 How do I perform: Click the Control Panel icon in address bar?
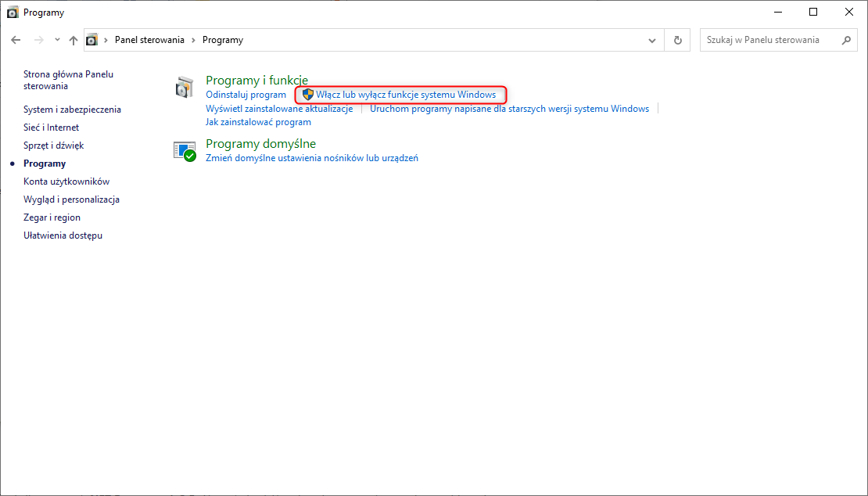[x=92, y=40]
